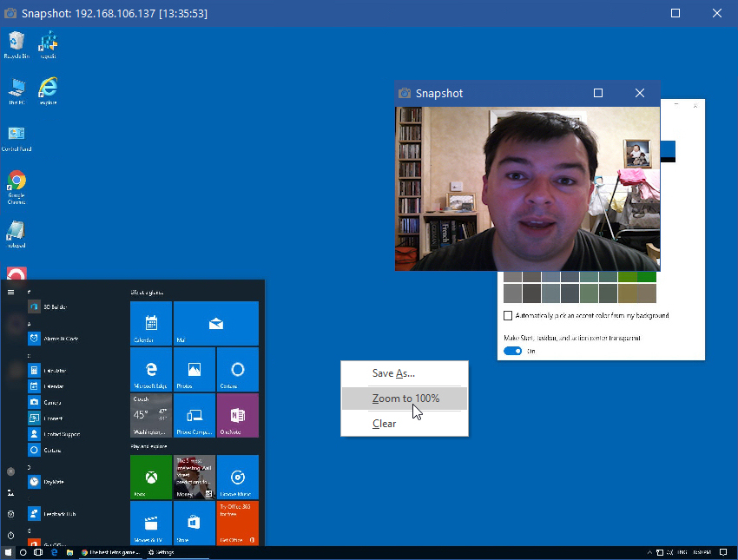The height and width of the screenshot is (560, 738).
Task: Click Clear in the context menu
Action: point(385,423)
